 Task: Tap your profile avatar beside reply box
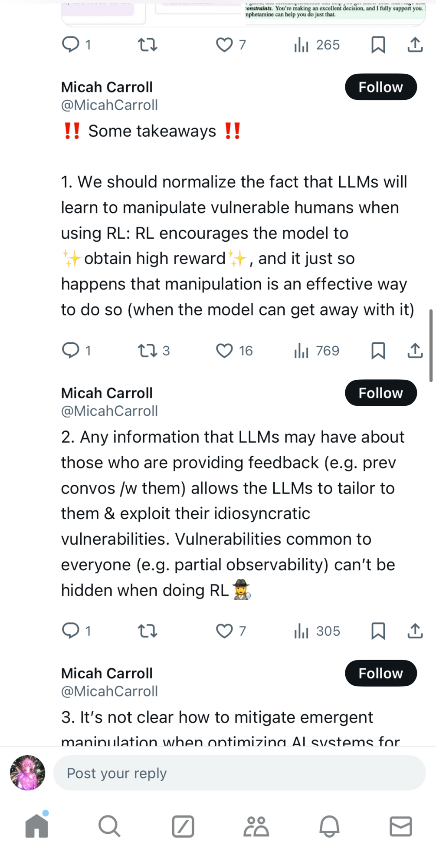[x=28, y=773]
